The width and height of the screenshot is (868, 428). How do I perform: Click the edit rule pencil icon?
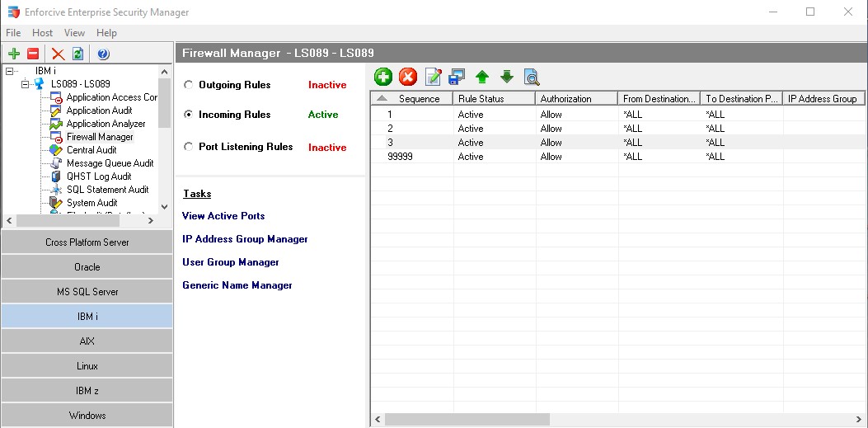click(433, 77)
